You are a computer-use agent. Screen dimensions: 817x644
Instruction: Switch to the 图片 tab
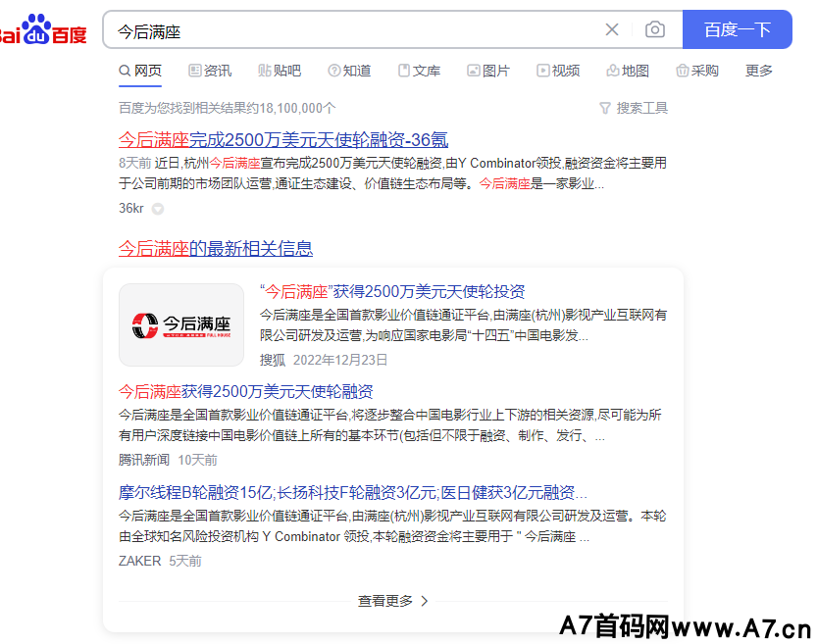pyautogui.click(x=488, y=71)
